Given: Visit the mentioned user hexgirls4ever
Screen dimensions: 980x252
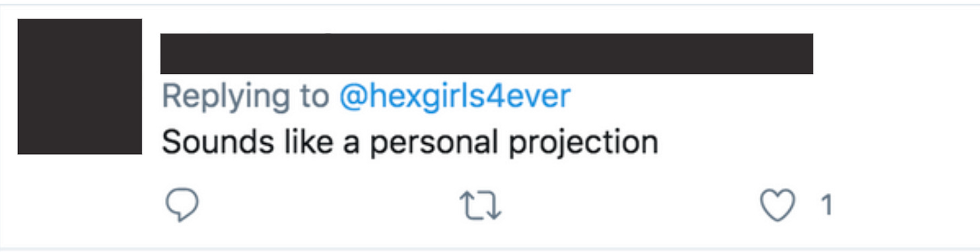Looking at the screenshot, I should pyautogui.click(x=455, y=97).
